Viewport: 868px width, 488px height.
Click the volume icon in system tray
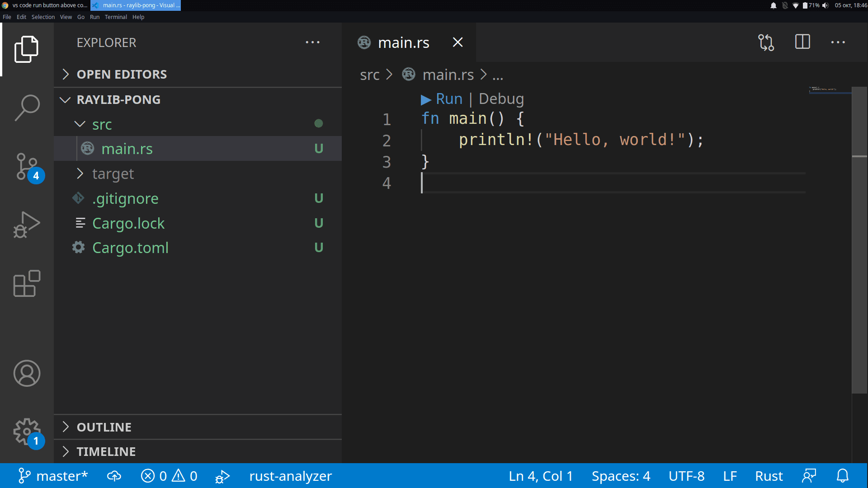pos(826,5)
